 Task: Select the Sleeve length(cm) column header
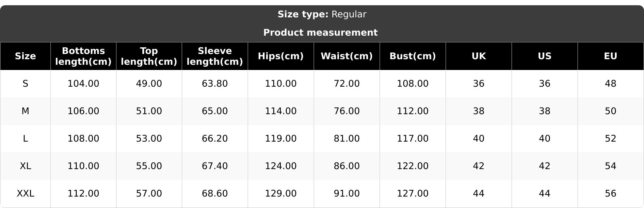215,56
